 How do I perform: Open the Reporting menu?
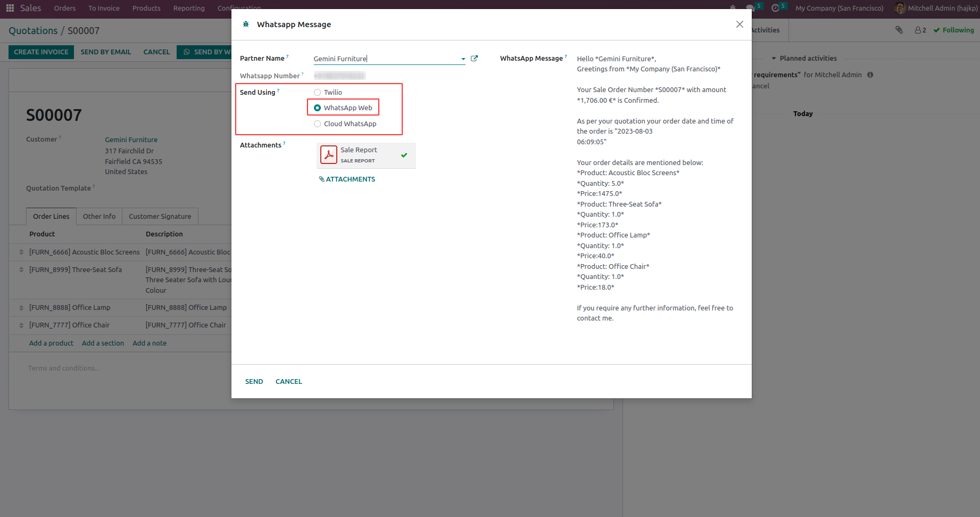(189, 8)
